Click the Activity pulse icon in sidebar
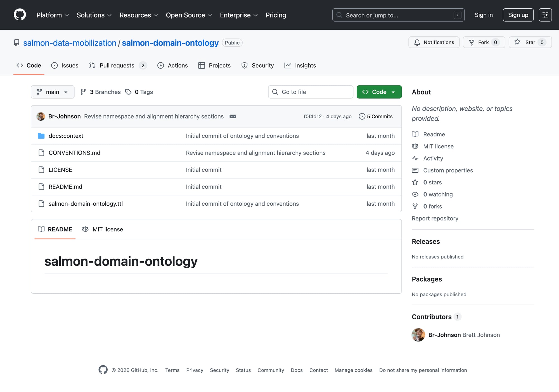The image size is (559, 392). pos(415,158)
